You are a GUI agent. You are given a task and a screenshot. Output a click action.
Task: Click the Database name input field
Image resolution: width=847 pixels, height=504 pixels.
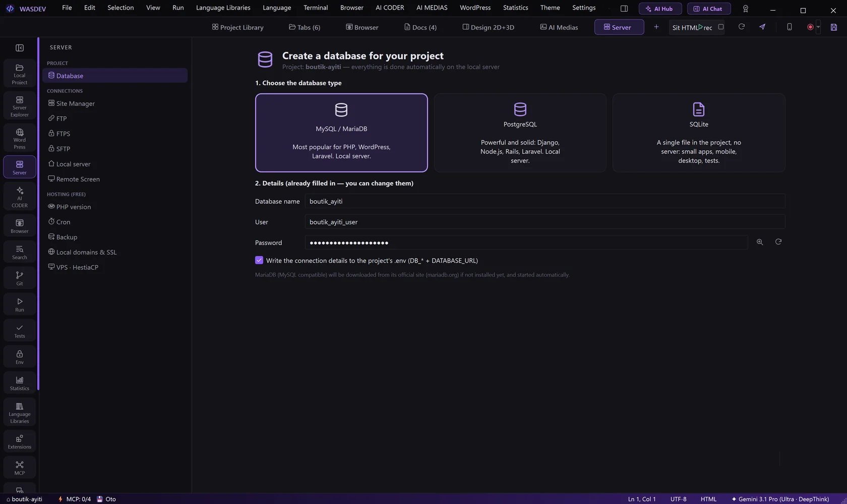[545, 201]
